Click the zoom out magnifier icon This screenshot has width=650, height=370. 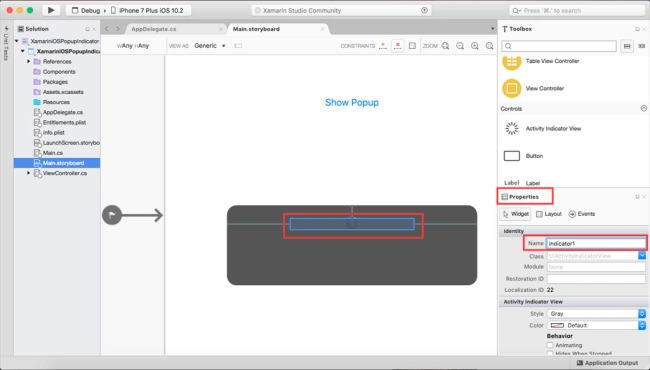pos(460,46)
